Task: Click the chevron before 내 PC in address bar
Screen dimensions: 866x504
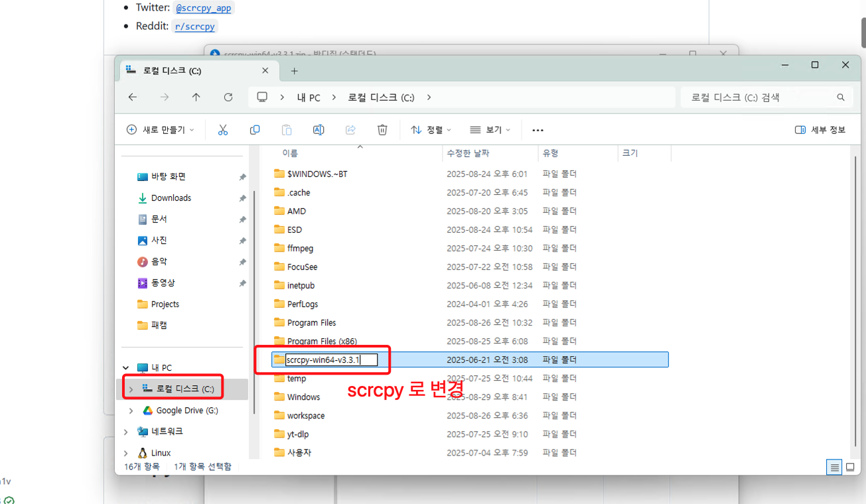Action: 282,97
